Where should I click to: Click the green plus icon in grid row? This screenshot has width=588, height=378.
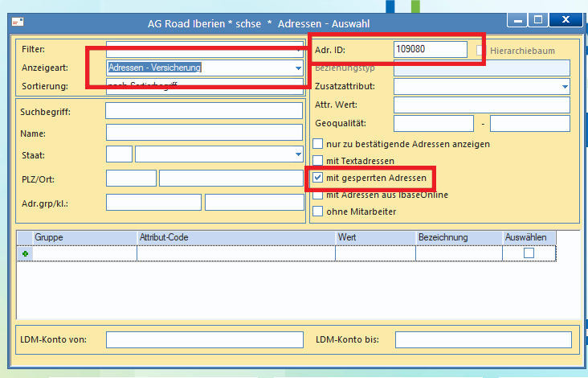click(x=25, y=254)
